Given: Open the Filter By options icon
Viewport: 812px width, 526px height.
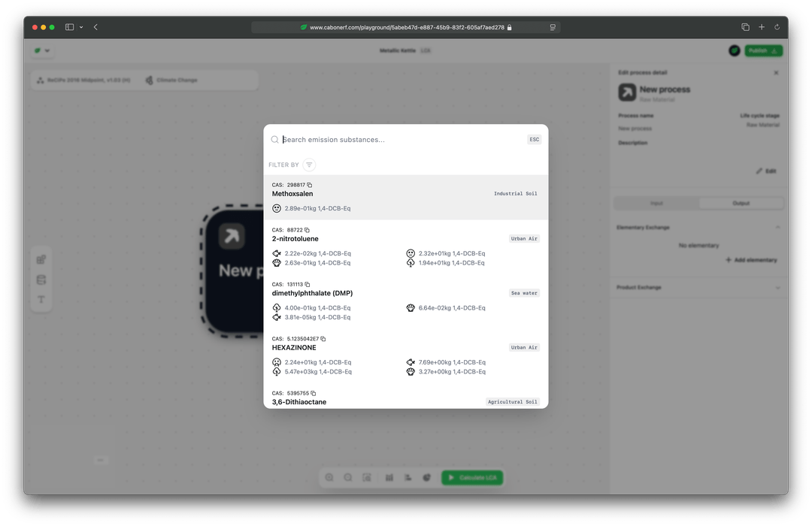Looking at the screenshot, I should coord(309,165).
